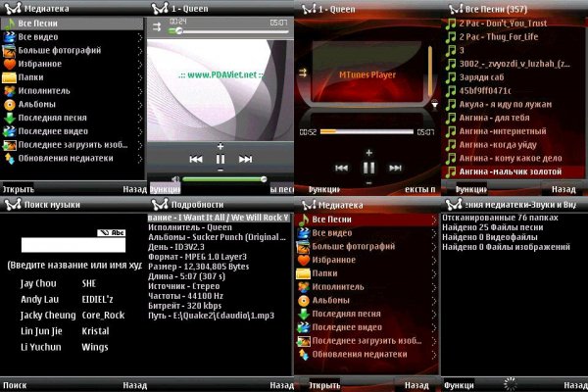
Task: Toggle the Abc input mode indicator
Action: 112,233
